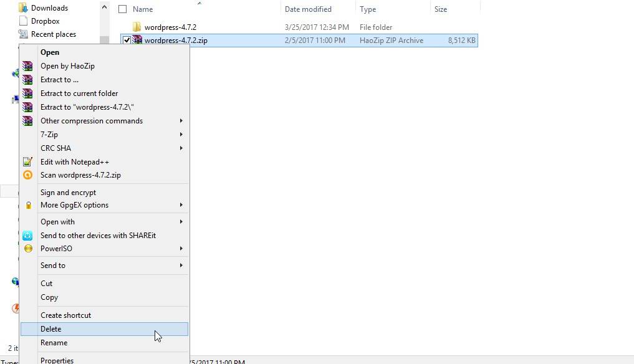This screenshot has width=634, height=364.
Task: Select Rename in the context menu
Action: point(54,342)
